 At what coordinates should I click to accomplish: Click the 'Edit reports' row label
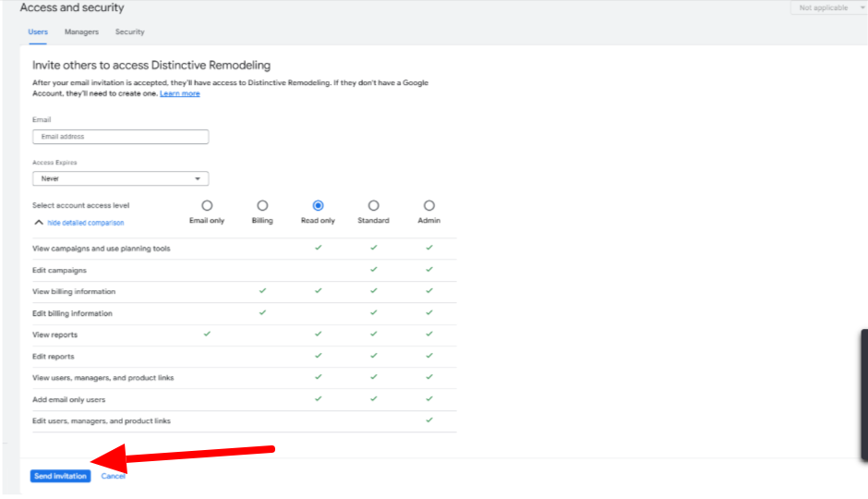coord(54,357)
